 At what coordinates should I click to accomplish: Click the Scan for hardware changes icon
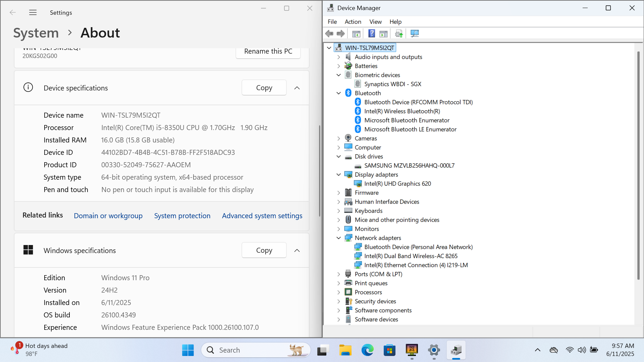(x=415, y=34)
